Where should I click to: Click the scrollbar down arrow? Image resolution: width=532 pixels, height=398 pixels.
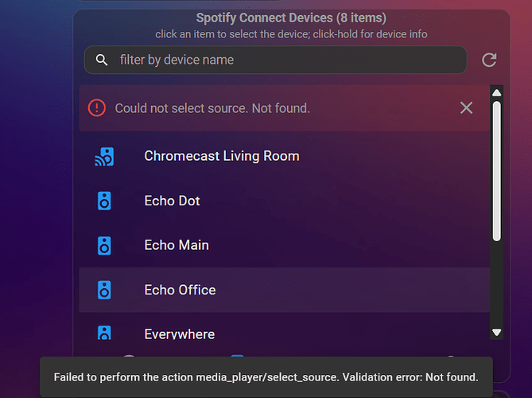pos(497,332)
